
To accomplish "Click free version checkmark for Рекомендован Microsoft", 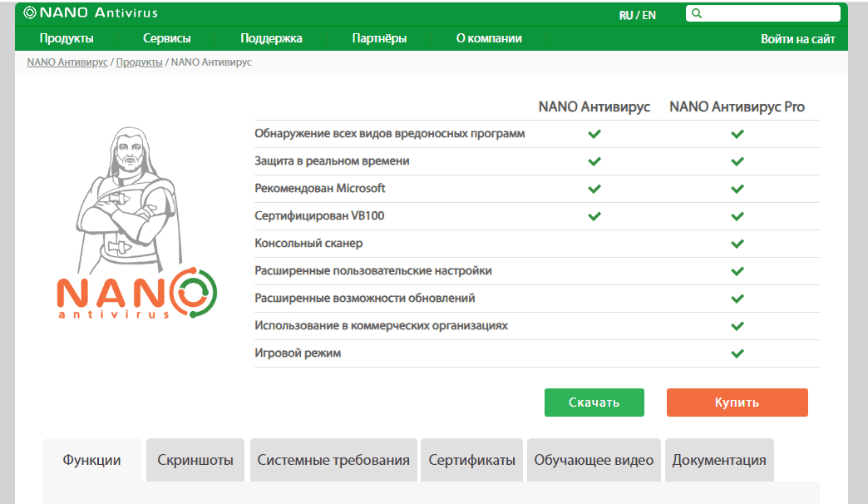I will tap(594, 189).
